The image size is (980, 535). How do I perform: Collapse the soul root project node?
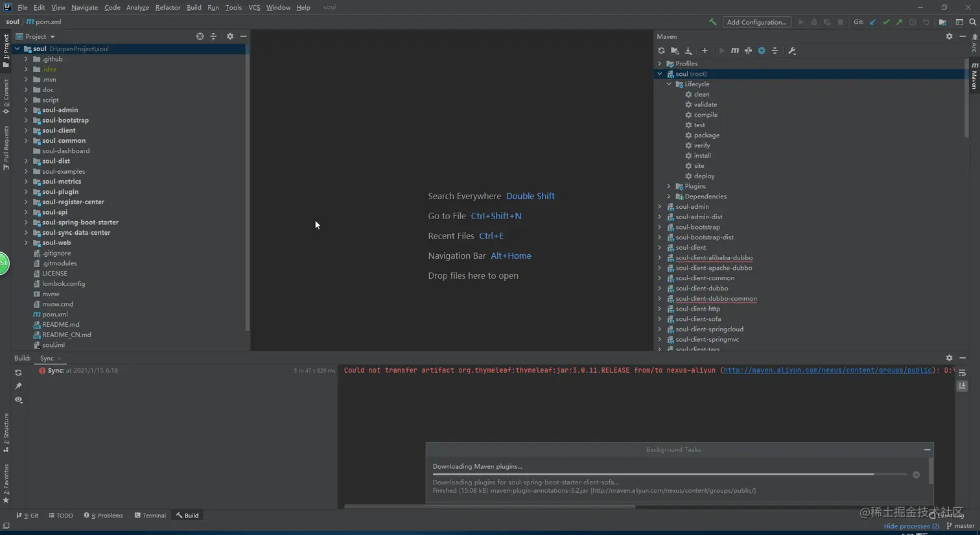[17, 49]
